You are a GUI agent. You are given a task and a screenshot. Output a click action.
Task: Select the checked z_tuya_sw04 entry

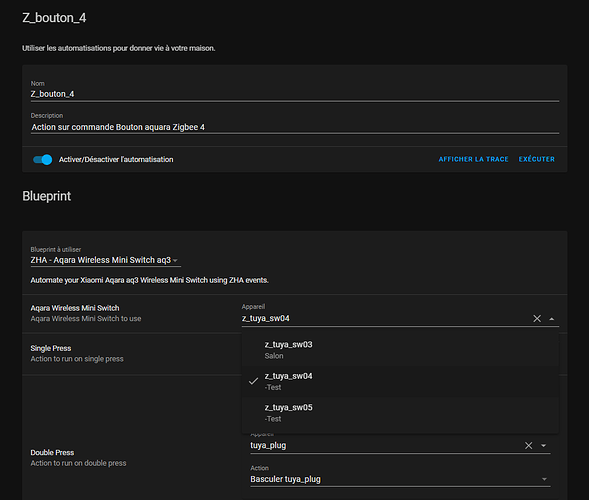click(x=400, y=381)
